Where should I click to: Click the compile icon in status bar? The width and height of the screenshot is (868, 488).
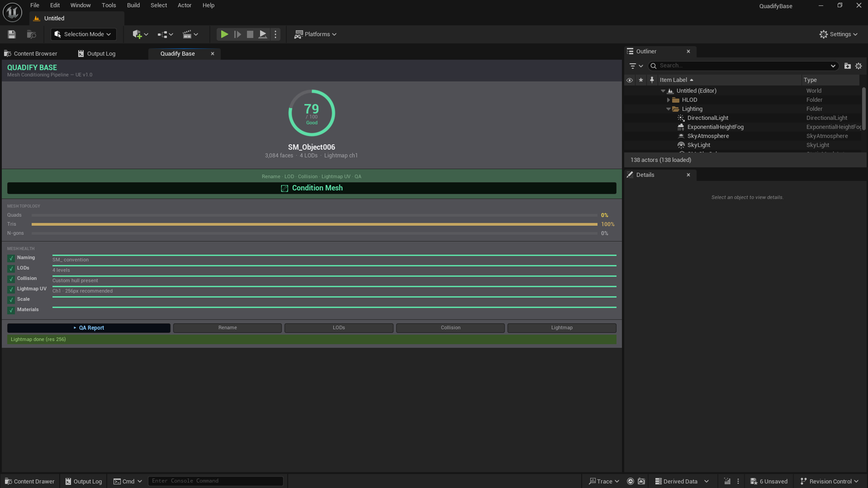point(727,481)
